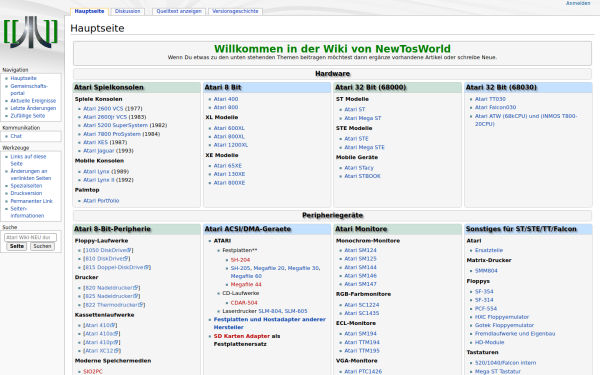This screenshot has height=375, width=600.
Task: Open the SMM804 Matrix-Drucker link
Action: [486, 271]
